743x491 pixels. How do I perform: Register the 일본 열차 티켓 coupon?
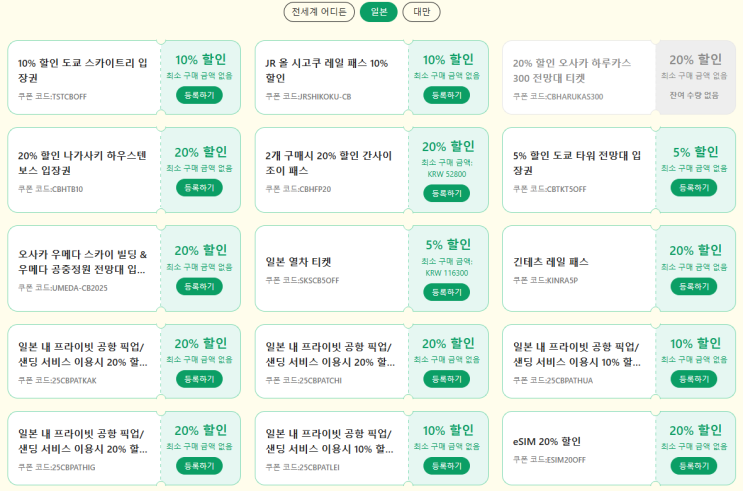click(446, 292)
